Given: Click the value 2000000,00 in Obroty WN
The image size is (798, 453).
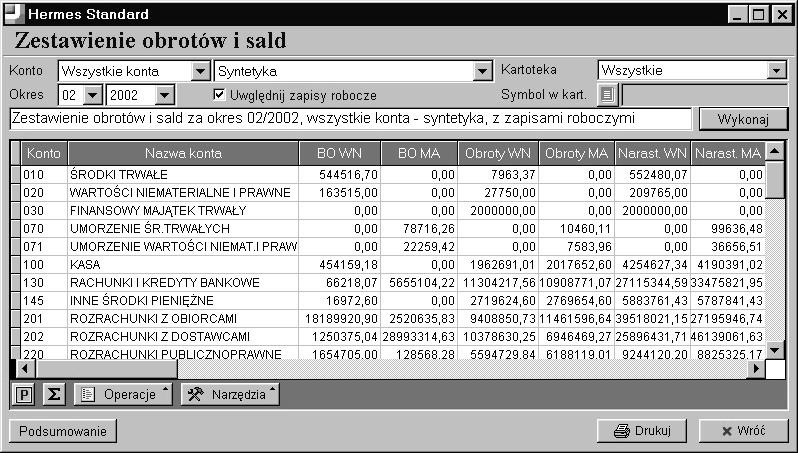Looking at the screenshot, I should tap(498, 210).
